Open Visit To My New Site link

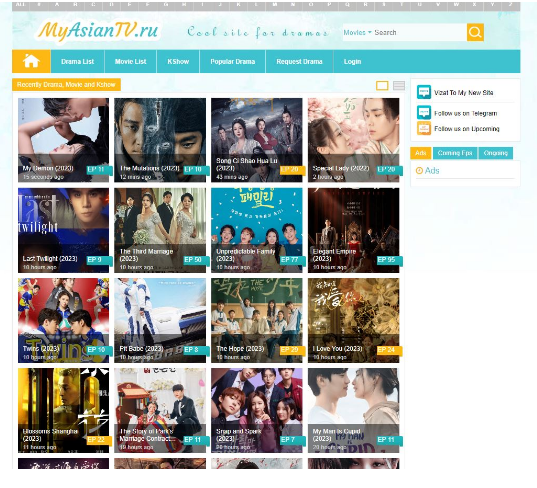pyautogui.click(x=463, y=92)
